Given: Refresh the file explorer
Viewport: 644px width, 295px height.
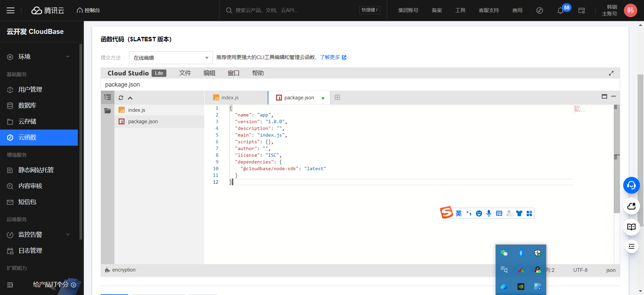Looking at the screenshot, I should [121, 98].
